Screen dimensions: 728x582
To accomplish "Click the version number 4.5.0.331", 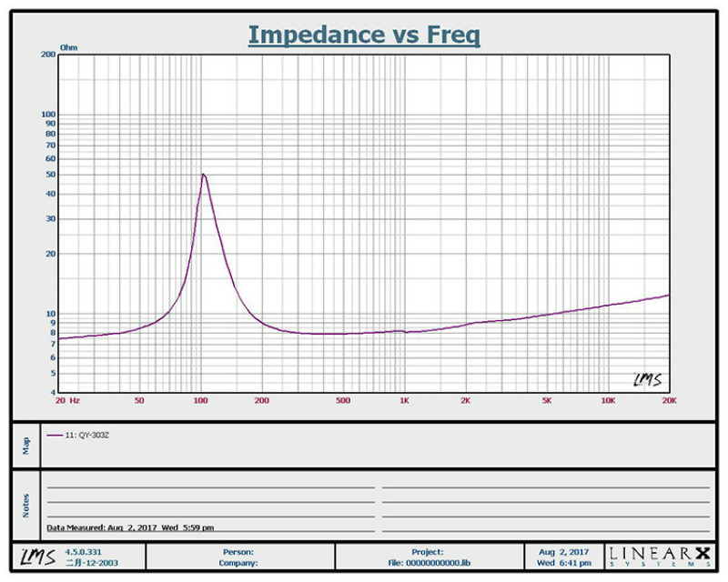I will click(x=85, y=551).
